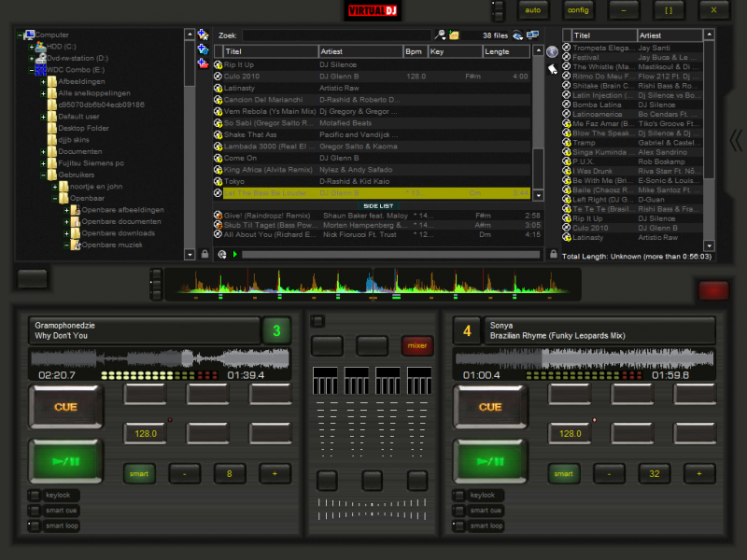Enable keylock on the right deck

(x=459, y=496)
